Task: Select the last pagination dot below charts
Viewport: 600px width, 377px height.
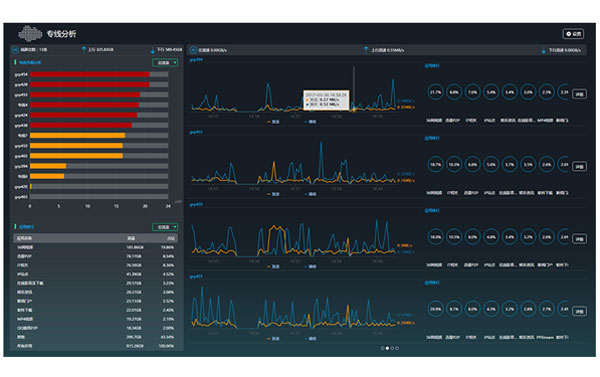Action: coord(397,348)
